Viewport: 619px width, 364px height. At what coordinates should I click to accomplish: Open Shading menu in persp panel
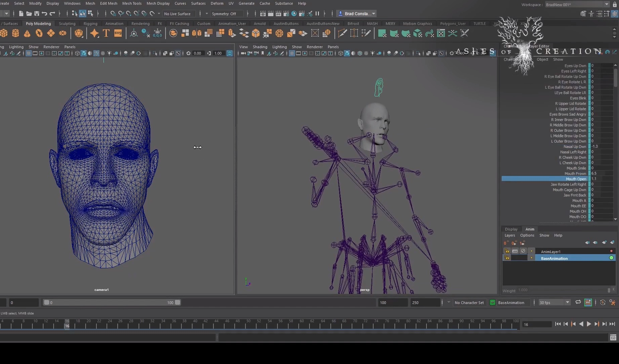point(260,47)
